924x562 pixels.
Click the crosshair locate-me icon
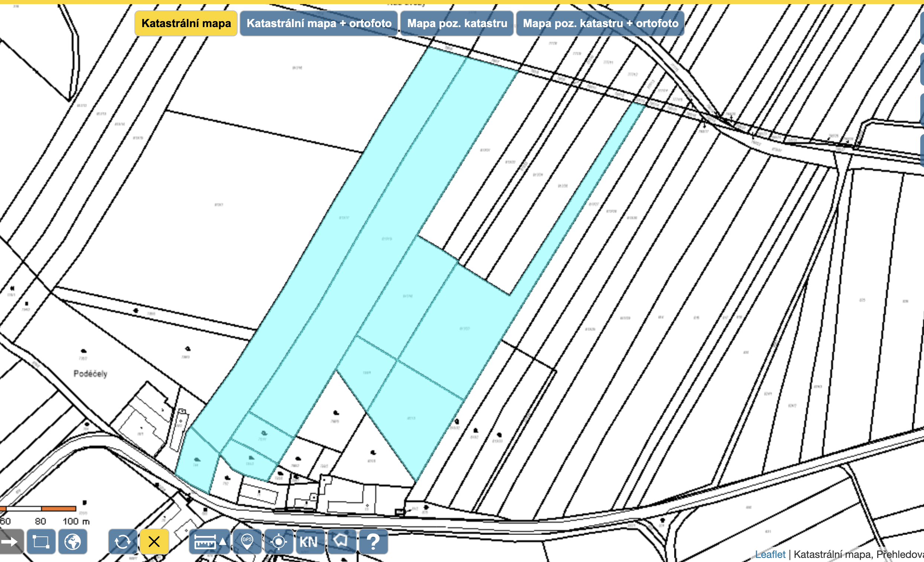coord(279,542)
